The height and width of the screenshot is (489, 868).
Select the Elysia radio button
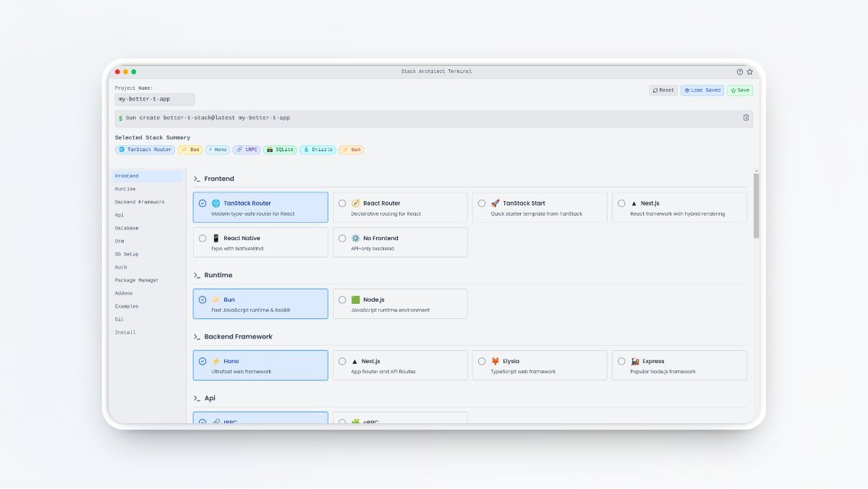point(482,361)
